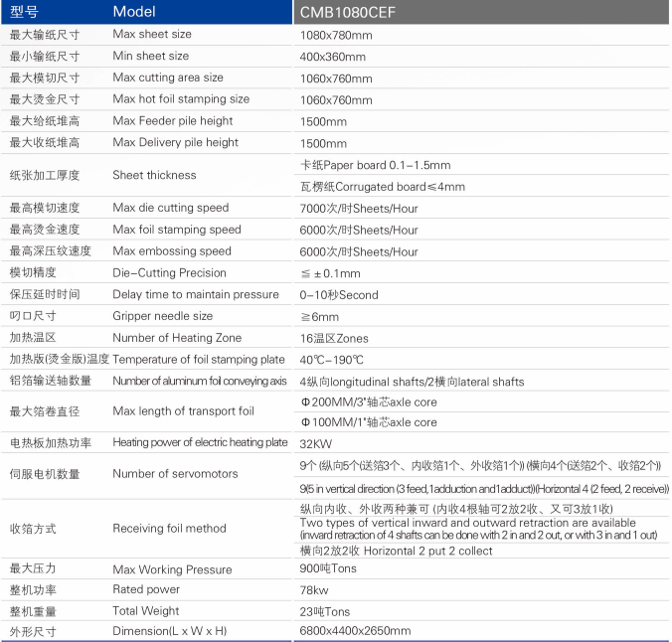Click 'Min sheet size' label
The height and width of the screenshot is (642, 672).
[151, 56]
